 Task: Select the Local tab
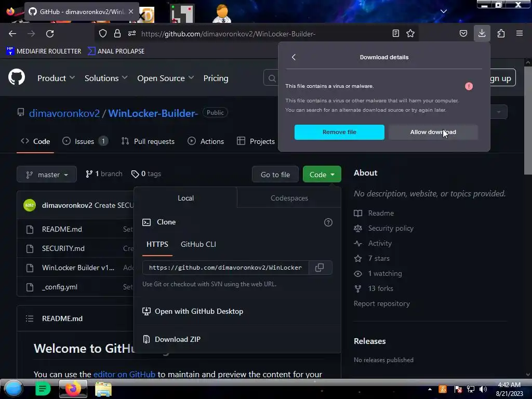185,198
